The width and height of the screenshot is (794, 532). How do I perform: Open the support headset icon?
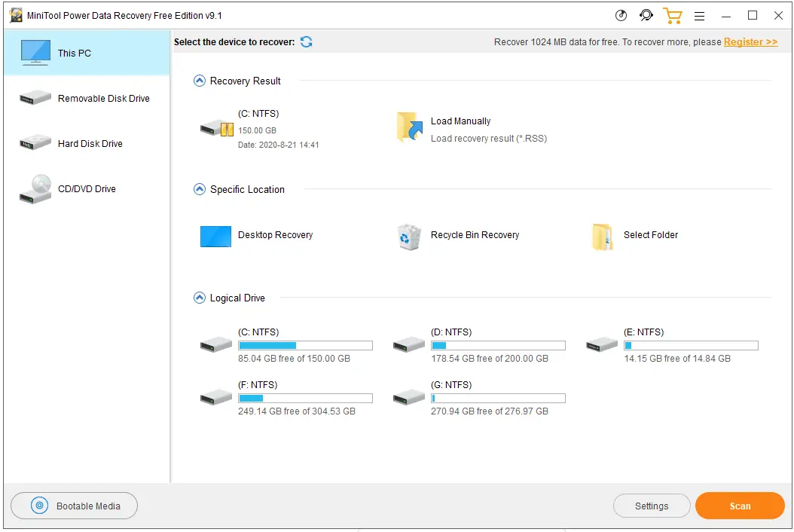pyautogui.click(x=646, y=16)
